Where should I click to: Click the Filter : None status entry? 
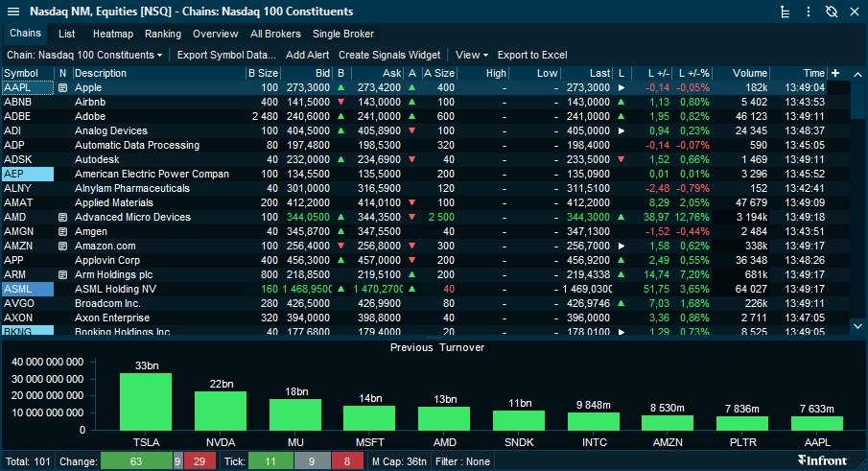462,461
